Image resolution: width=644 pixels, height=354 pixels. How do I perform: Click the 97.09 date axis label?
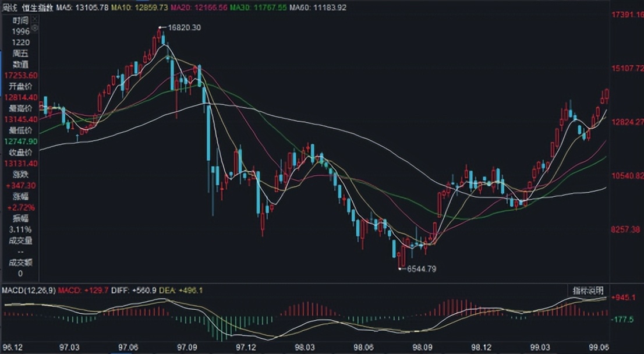tap(187, 348)
